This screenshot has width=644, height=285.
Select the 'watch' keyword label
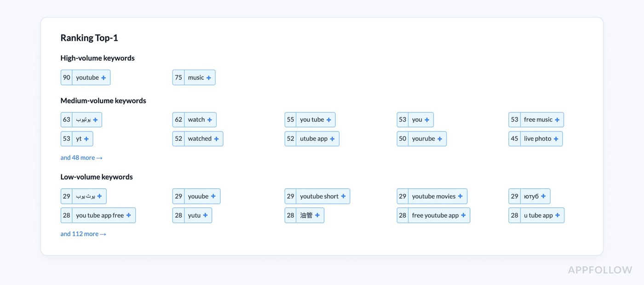(196, 120)
